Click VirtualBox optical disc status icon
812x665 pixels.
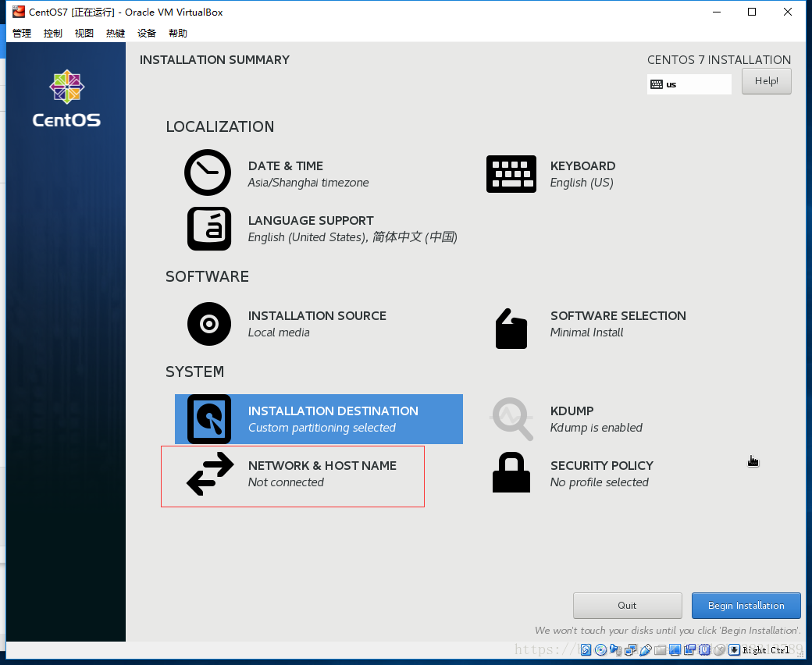(600, 650)
